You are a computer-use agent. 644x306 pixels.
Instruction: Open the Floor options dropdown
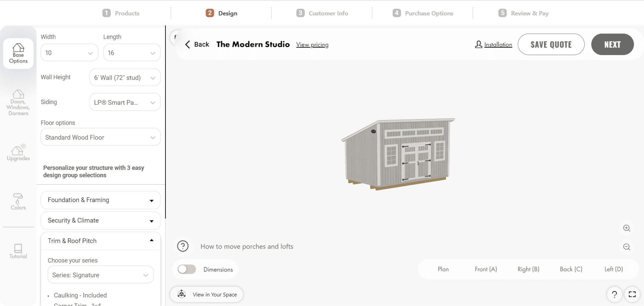tap(100, 137)
